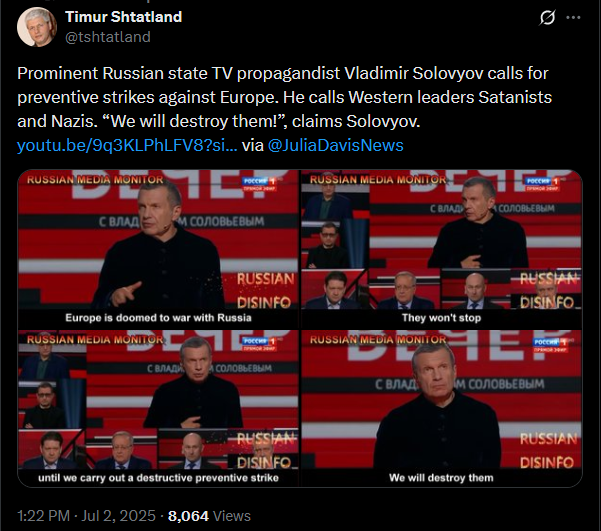The height and width of the screenshot is (531, 601).
Task: Click the Russian Disinfo label, top-left image
Action: coord(265,291)
